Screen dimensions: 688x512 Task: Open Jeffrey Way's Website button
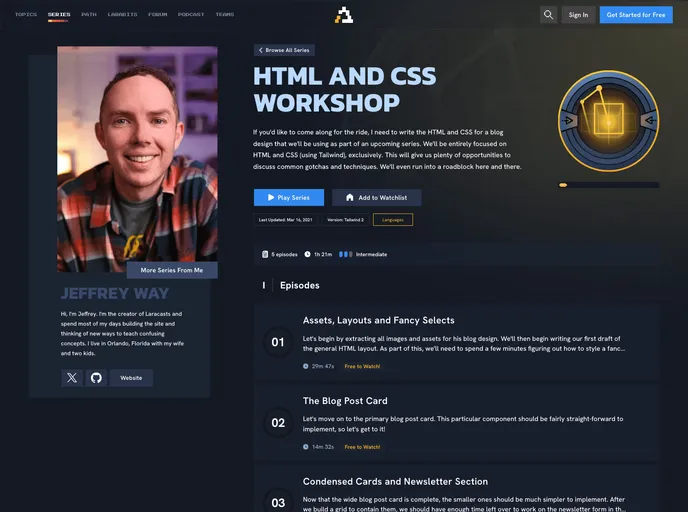pos(131,378)
